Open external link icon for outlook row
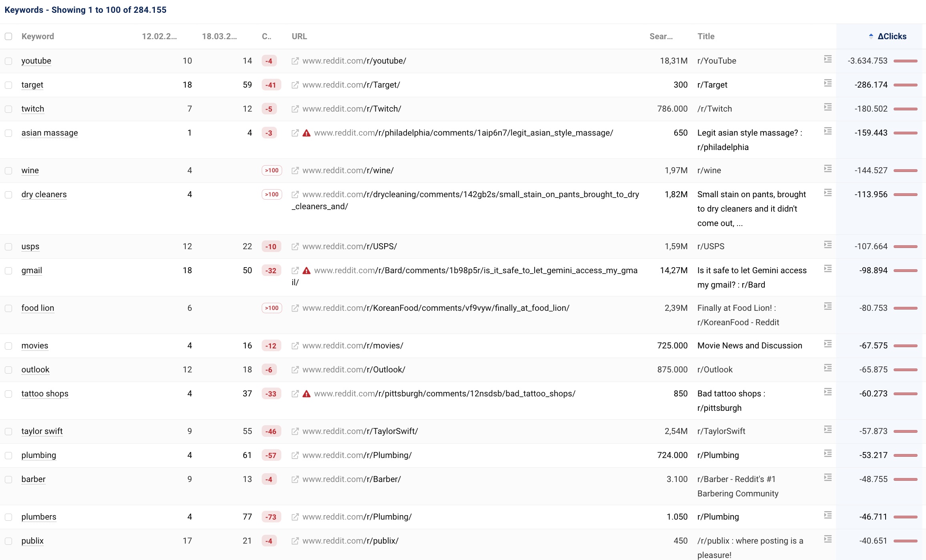 (x=295, y=370)
